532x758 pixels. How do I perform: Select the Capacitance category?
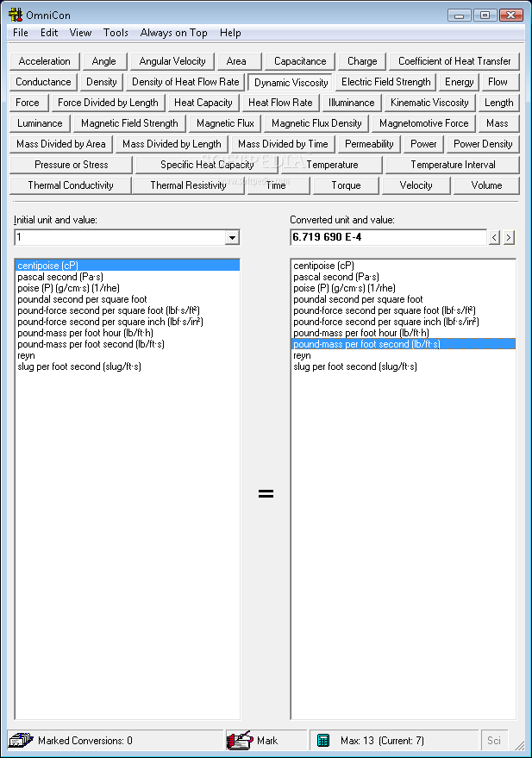click(300, 61)
